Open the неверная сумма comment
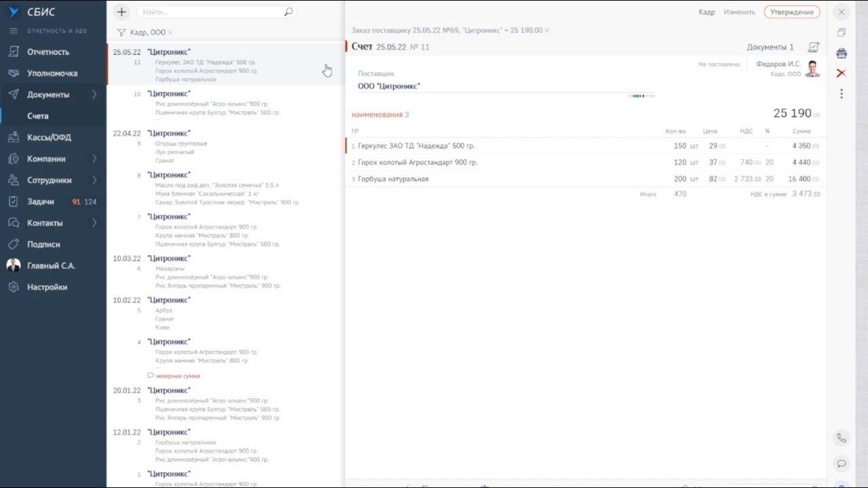Viewport: 868px width, 488px height. (174, 375)
